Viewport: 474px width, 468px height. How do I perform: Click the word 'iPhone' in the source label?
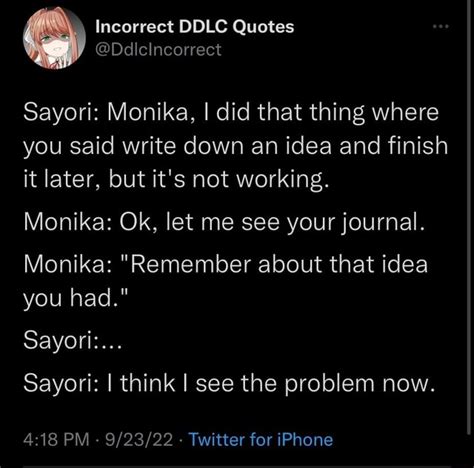(x=305, y=439)
